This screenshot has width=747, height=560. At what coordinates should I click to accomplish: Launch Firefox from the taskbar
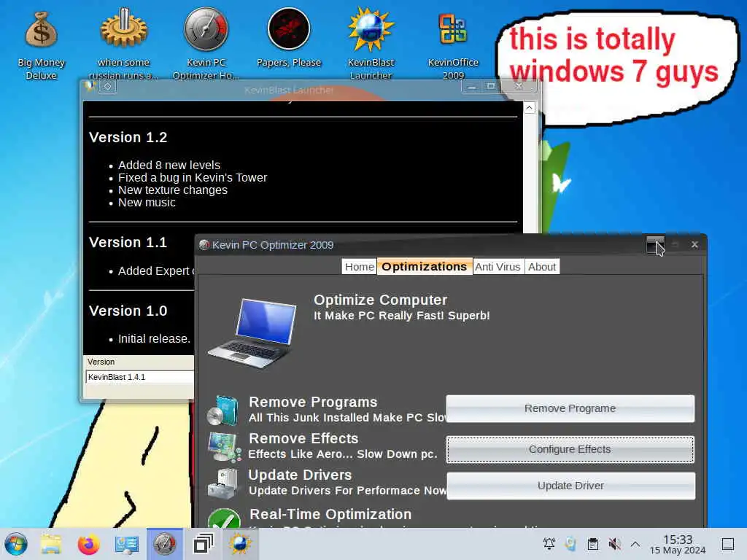(88, 544)
